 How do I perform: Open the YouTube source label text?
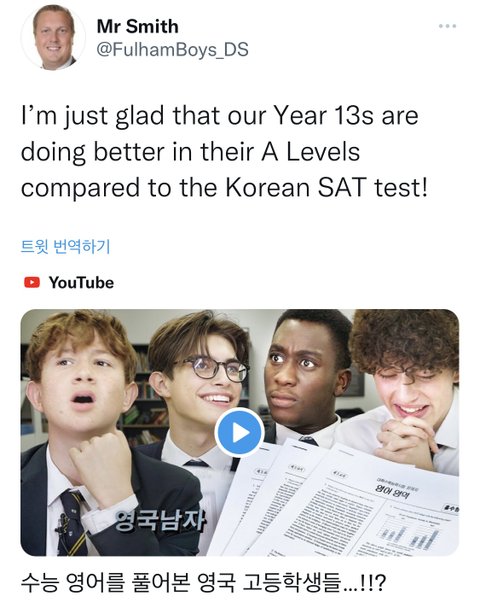tap(81, 283)
